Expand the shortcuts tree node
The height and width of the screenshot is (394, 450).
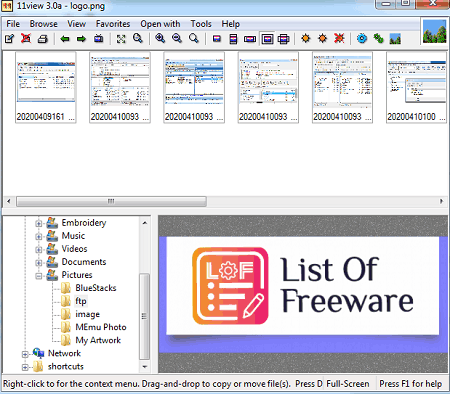click(x=25, y=367)
